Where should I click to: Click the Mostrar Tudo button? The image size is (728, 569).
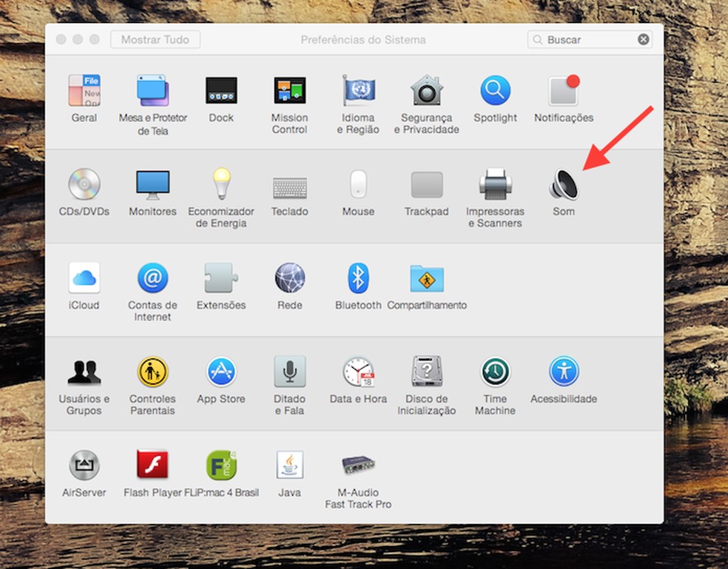tap(155, 39)
